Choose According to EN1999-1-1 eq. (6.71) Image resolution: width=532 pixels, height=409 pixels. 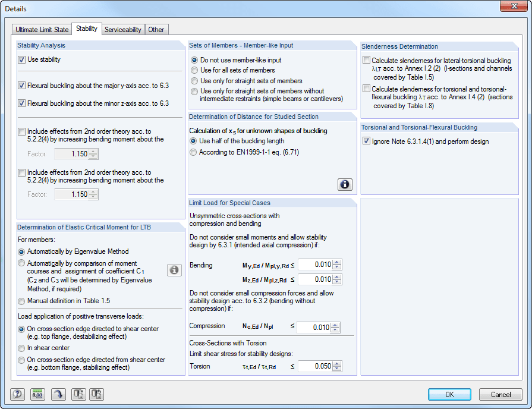(x=193, y=152)
